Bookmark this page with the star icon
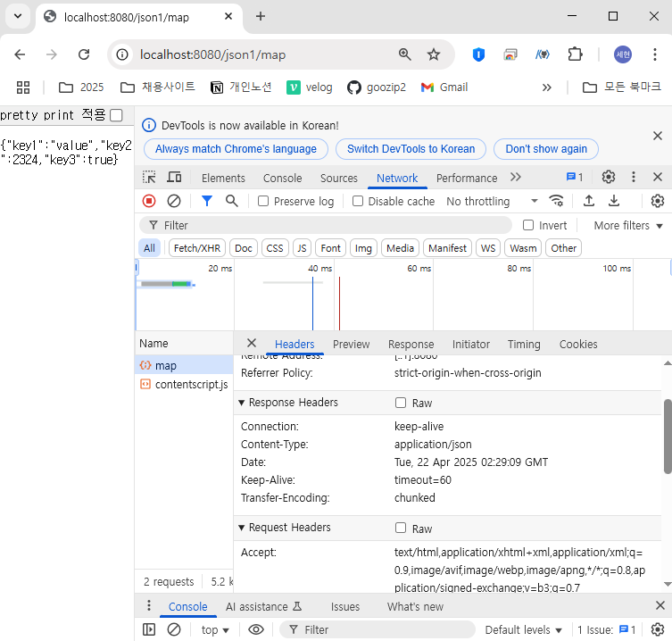672x641 pixels. (x=434, y=54)
